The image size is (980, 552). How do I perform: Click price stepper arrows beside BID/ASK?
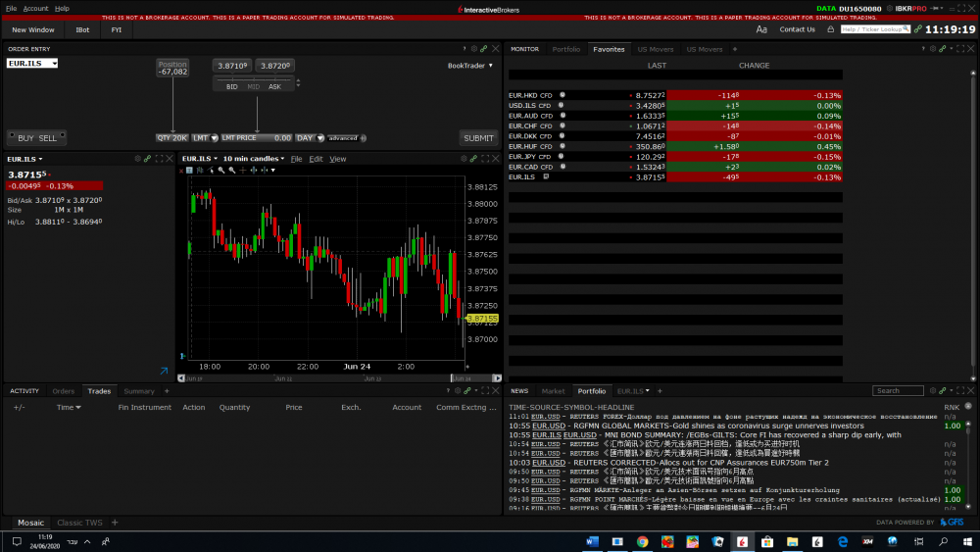[x=298, y=82]
